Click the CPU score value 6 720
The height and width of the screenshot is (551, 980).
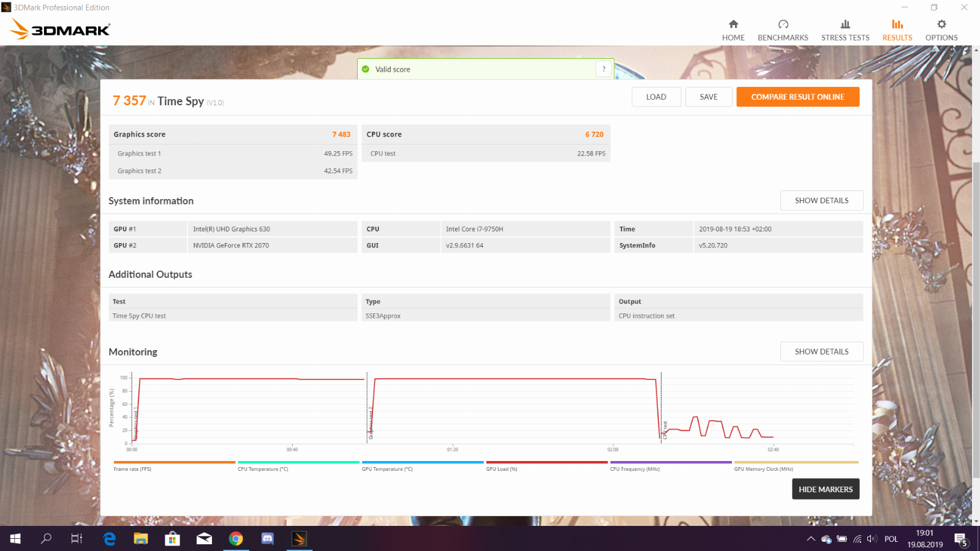click(594, 135)
